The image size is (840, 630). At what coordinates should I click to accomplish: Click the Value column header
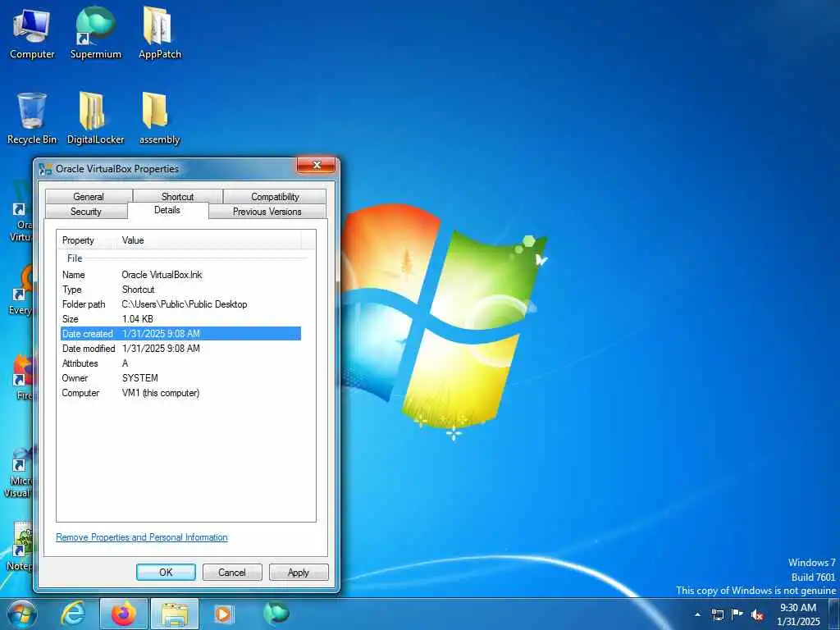[208, 240]
